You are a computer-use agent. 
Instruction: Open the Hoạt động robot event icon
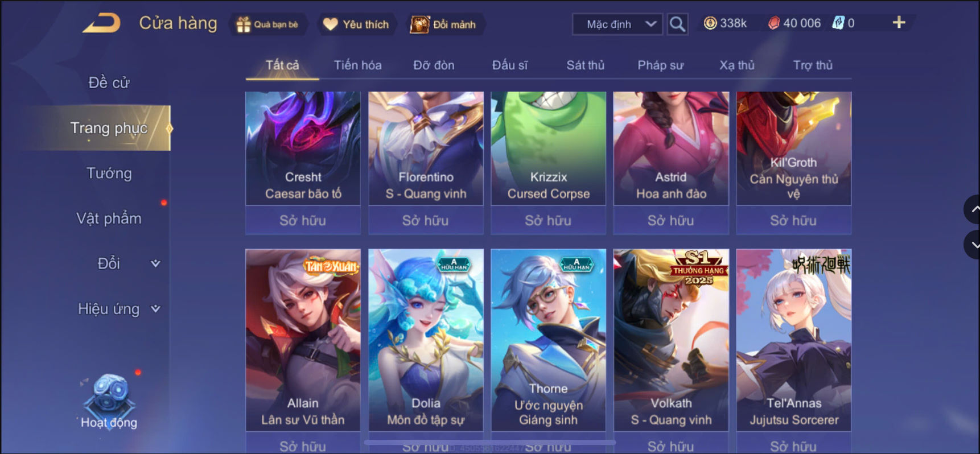point(109,401)
